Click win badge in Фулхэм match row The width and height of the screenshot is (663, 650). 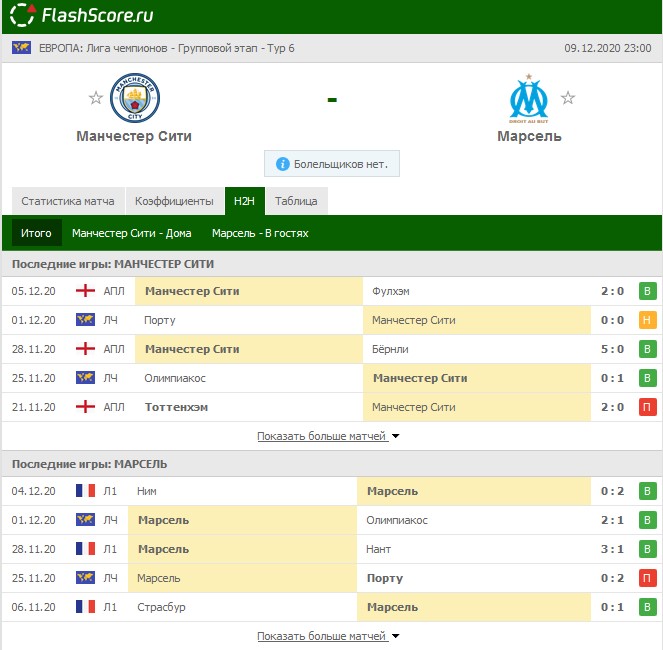(647, 291)
